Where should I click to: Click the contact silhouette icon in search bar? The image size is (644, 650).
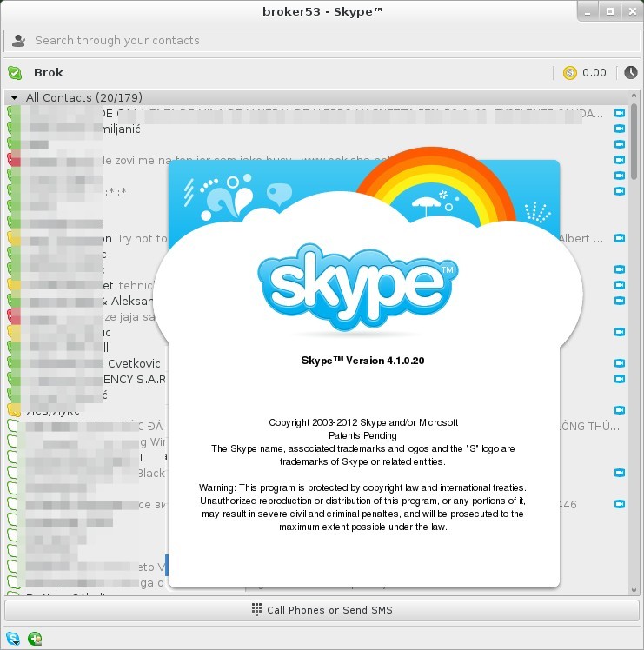18,41
